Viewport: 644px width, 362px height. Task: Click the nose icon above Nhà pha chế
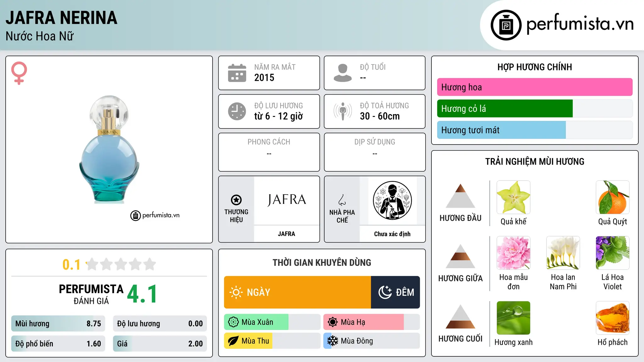[342, 200]
